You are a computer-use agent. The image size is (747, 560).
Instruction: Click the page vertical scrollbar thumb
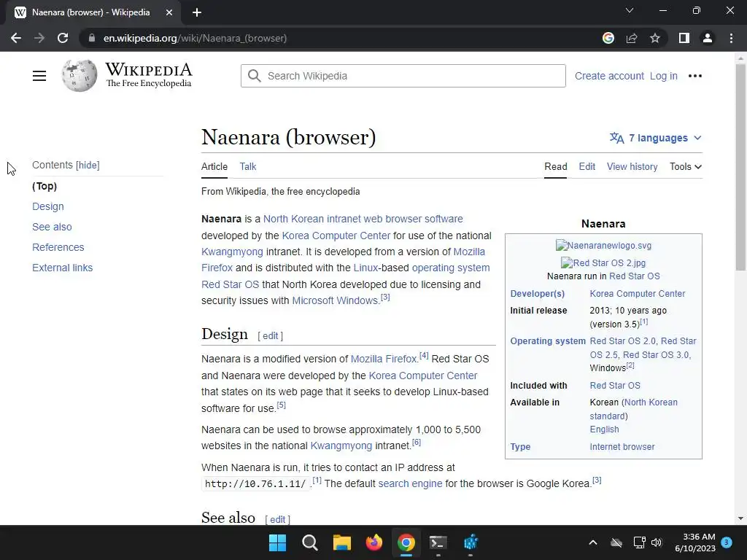click(x=740, y=167)
